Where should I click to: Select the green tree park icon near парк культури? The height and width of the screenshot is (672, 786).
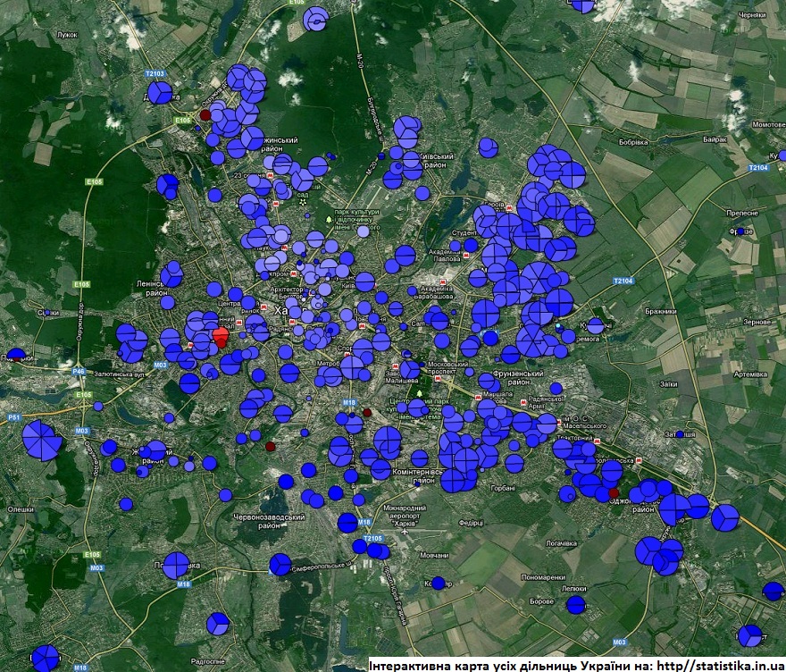(330, 217)
